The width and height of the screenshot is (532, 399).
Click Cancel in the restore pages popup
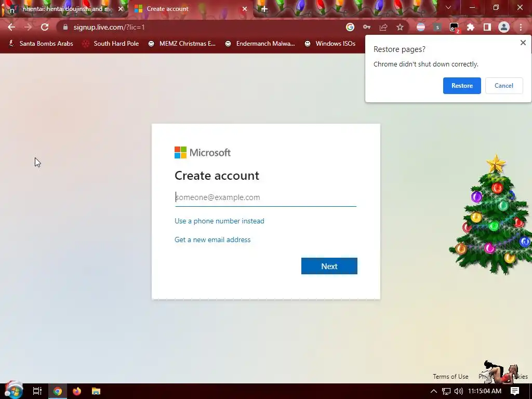coord(504,86)
